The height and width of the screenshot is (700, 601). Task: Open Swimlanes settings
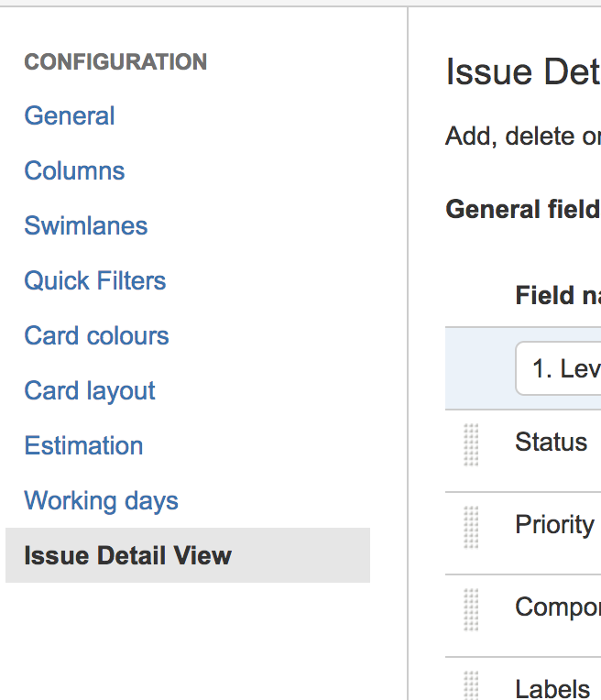(86, 226)
